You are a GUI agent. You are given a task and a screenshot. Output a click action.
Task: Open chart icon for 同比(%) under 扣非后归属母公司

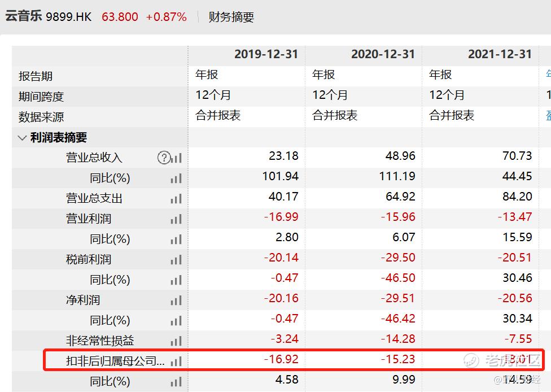[x=176, y=382]
